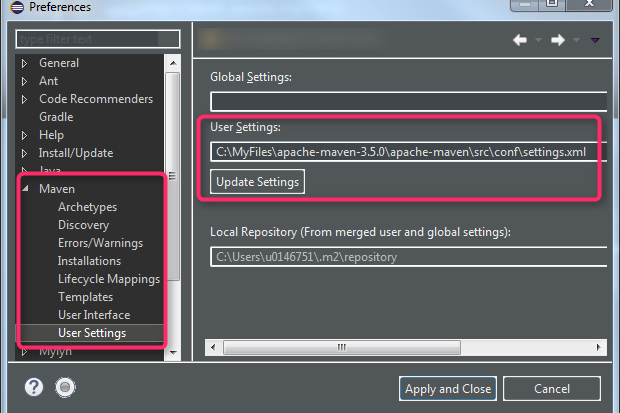
Task: Open the back history dropdown arrow
Action: 539,41
